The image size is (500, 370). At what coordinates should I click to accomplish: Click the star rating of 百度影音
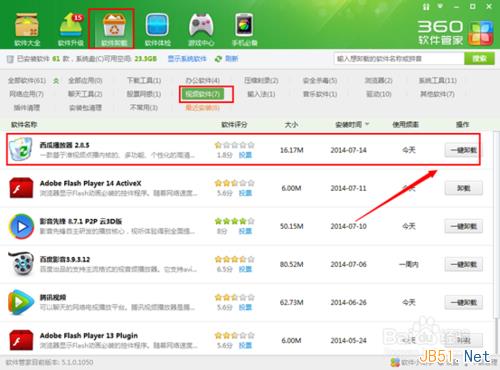click(x=234, y=259)
